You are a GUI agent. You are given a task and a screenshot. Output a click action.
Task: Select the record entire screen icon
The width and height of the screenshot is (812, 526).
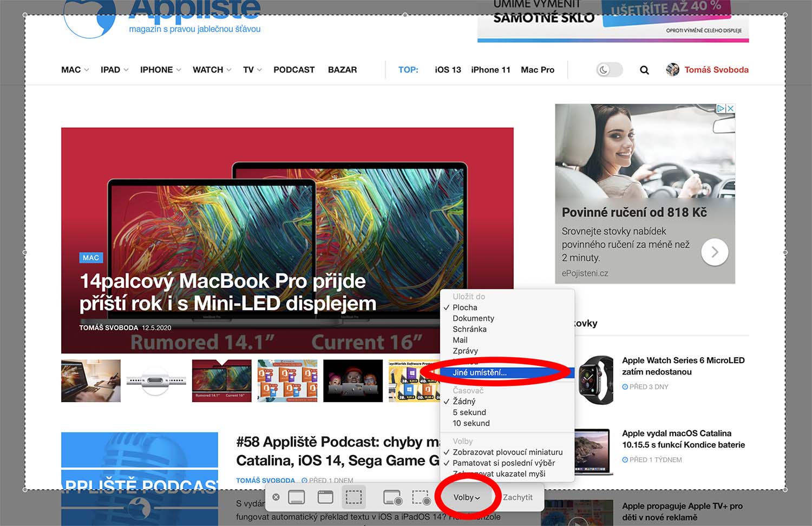pyautogui.click(x=392, y=497)
